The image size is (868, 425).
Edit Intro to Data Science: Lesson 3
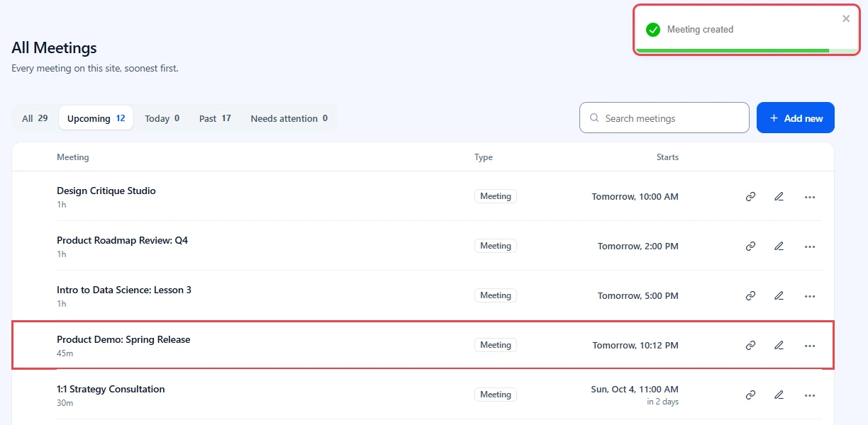tap(779, 296)
